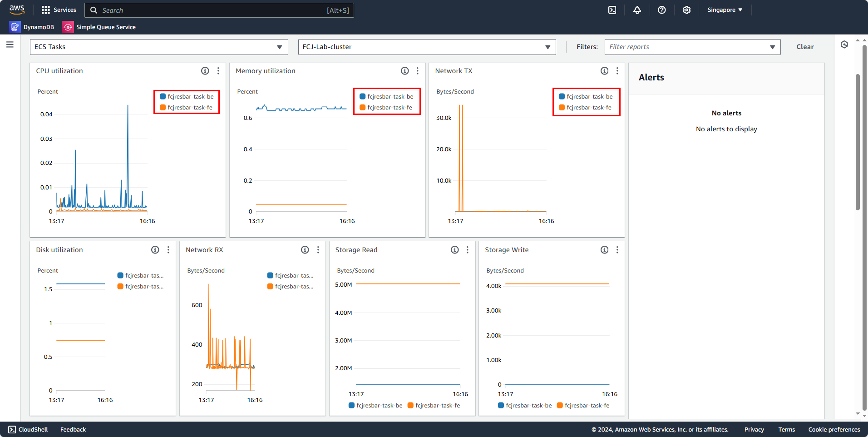This screenshot has width=868, height=437.
Task: Toggle blue legend entry in Network RX
Action: point(291,276)
